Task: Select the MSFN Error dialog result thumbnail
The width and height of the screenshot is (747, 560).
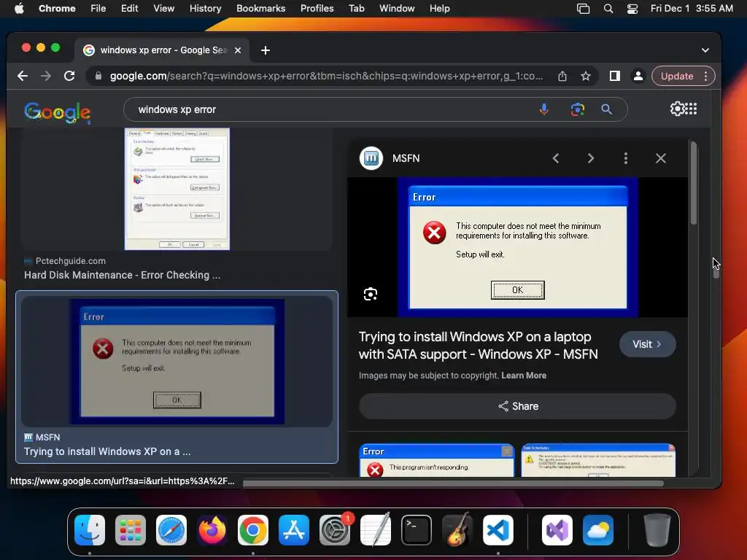Action: pyautogui.click(x=177, y=362)
